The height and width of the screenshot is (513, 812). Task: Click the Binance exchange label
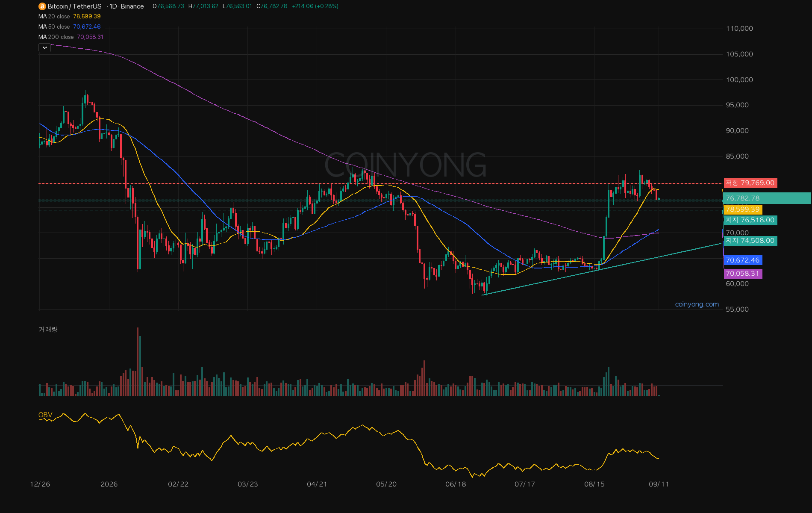click(x=132, y=6)
